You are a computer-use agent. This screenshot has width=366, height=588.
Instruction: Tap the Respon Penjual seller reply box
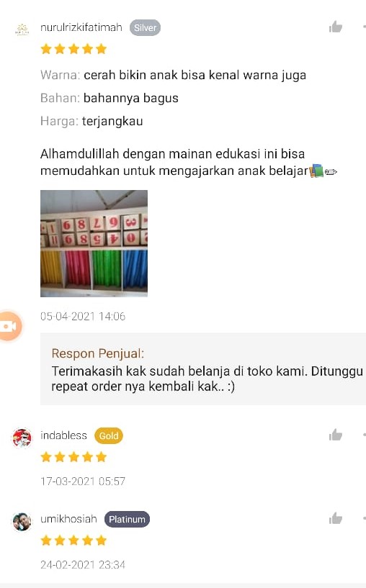point(203,369)
